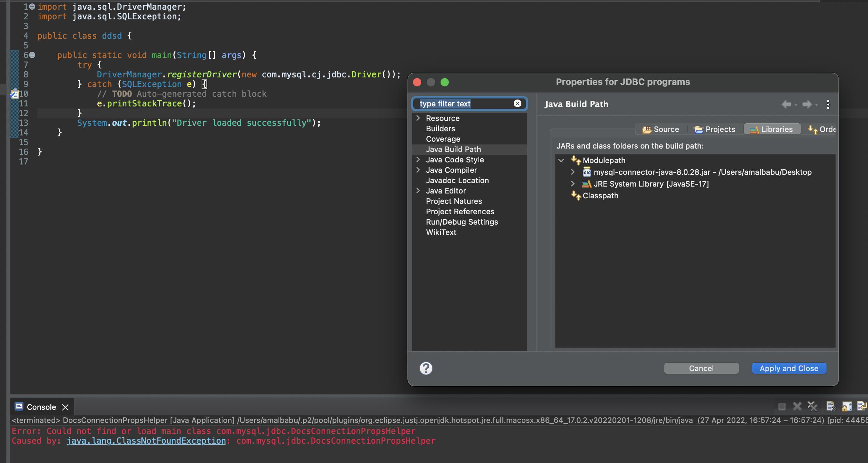868x463 pixels.
Task: Click Apply and Close button
Action: [x=789, y=368]
